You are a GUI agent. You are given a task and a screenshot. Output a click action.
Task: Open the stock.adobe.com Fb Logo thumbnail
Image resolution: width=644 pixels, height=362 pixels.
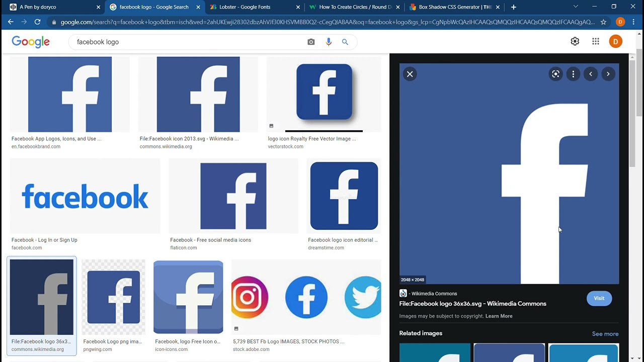click(x=306, y=297)
